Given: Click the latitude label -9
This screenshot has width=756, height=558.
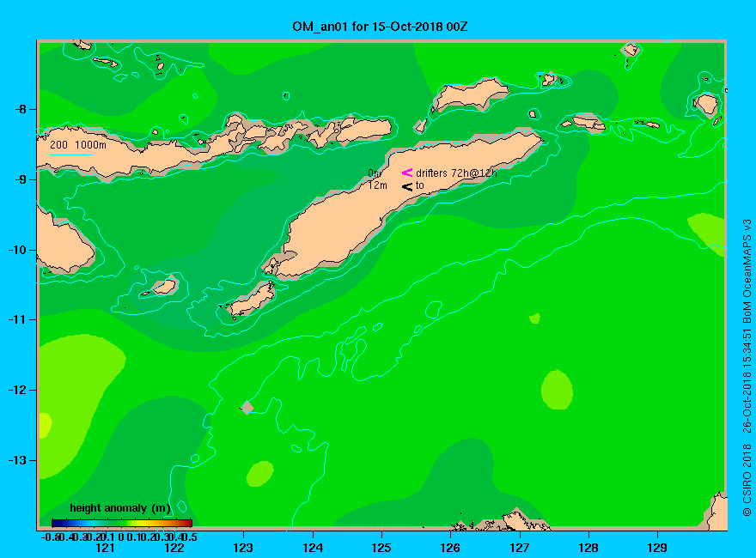Looking at the screenshot, I should pos(20,179).
